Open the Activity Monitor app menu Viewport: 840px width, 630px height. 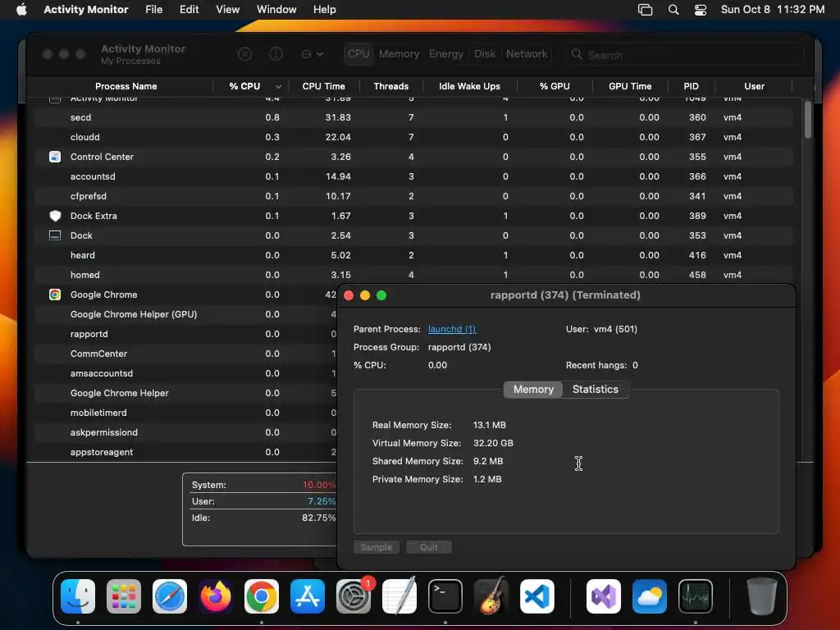click(85, 10)
